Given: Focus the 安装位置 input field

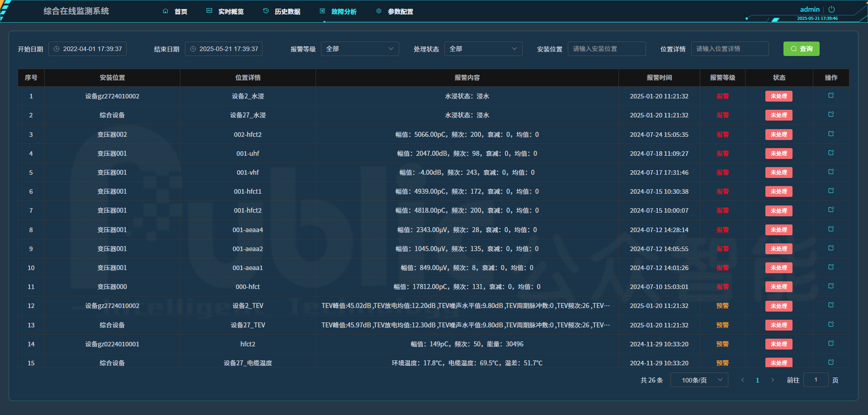Looking at the screenshot, I should 606,49.
